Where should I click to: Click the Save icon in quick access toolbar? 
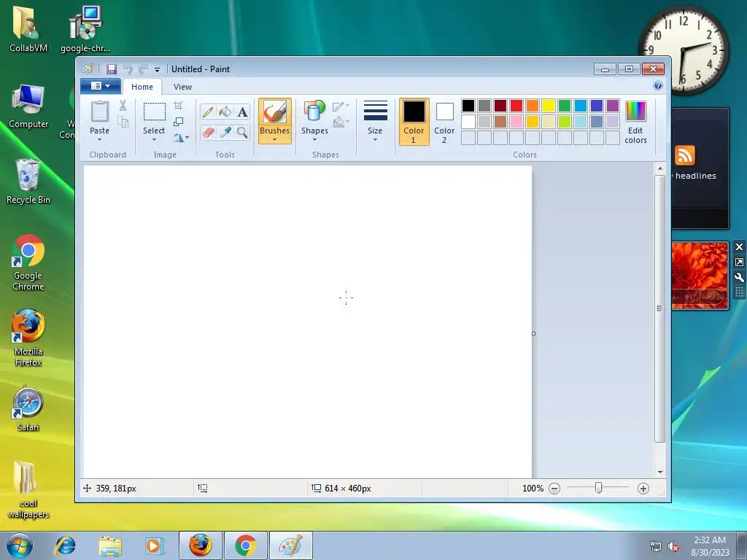click(112, 69)
